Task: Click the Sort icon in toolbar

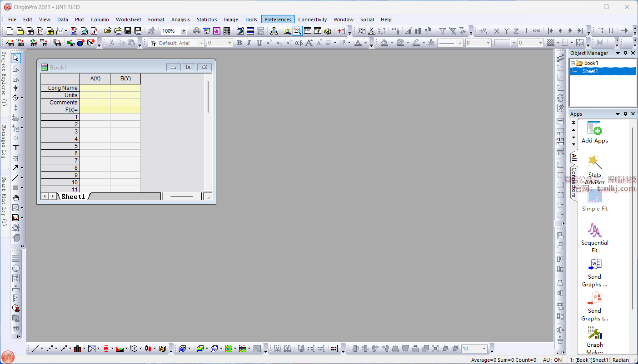Action: [382, 31]
